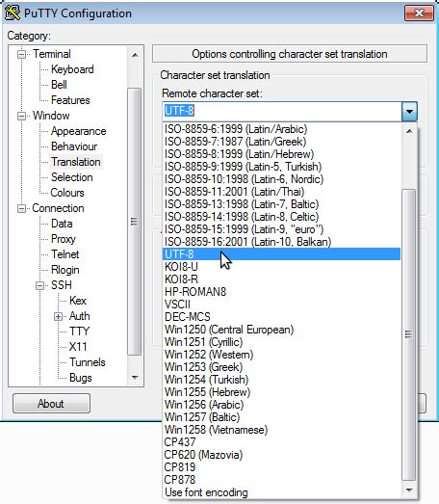Choose ISO-8859-11:2001 (Latin/Thai)
Screen dimensions: 439x504
(282, 192)
